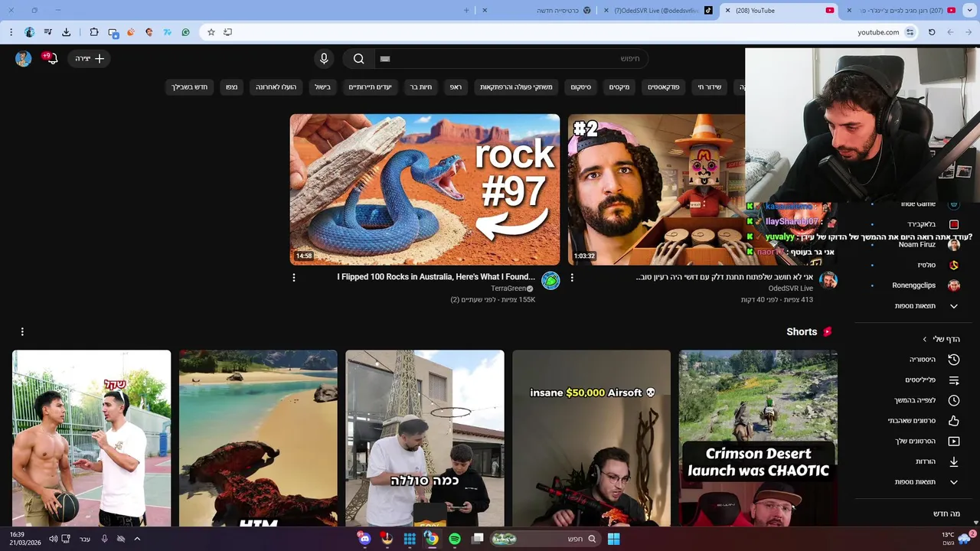Open options menu for the 100 Rocks video
Screen dimensions: 980x551
[294, 278]
